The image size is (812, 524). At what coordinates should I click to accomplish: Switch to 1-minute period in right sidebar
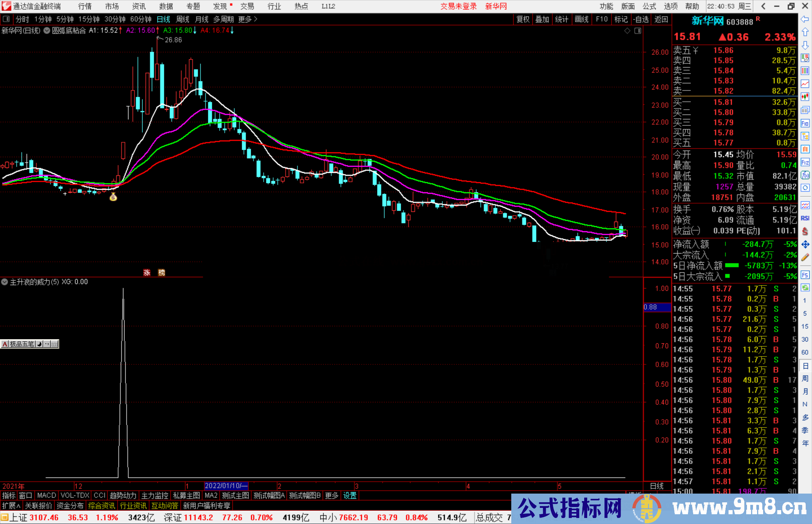[805, 301]
